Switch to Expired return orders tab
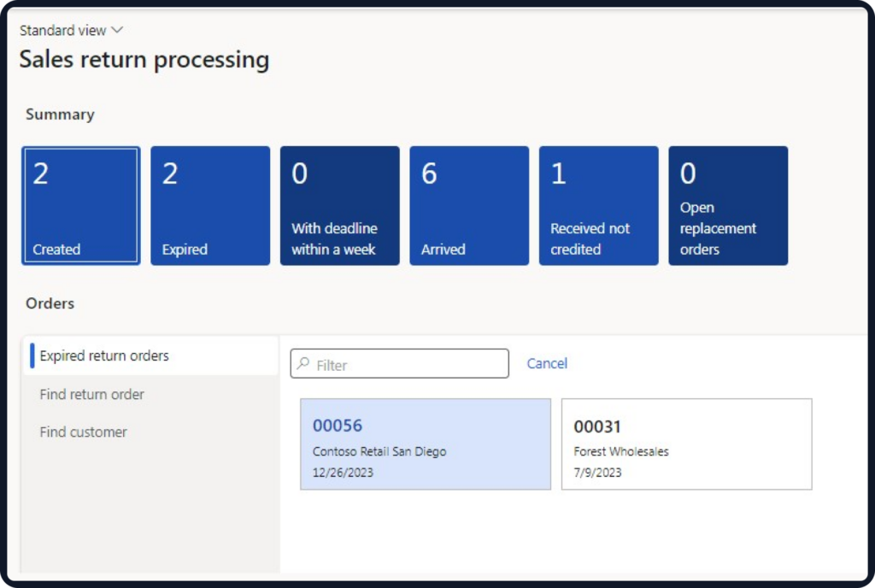Screen dimensions: 875x588 tap(150, 356)
